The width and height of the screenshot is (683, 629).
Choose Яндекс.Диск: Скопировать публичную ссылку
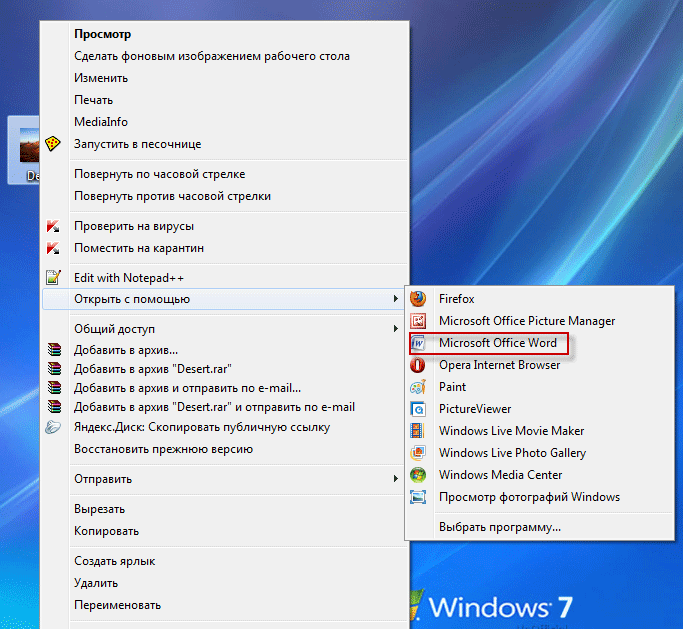(x=202, y=427)
